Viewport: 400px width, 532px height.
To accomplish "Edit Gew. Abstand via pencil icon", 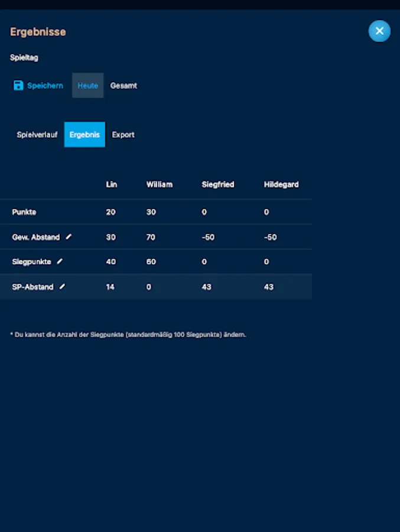I will point(69,236).
